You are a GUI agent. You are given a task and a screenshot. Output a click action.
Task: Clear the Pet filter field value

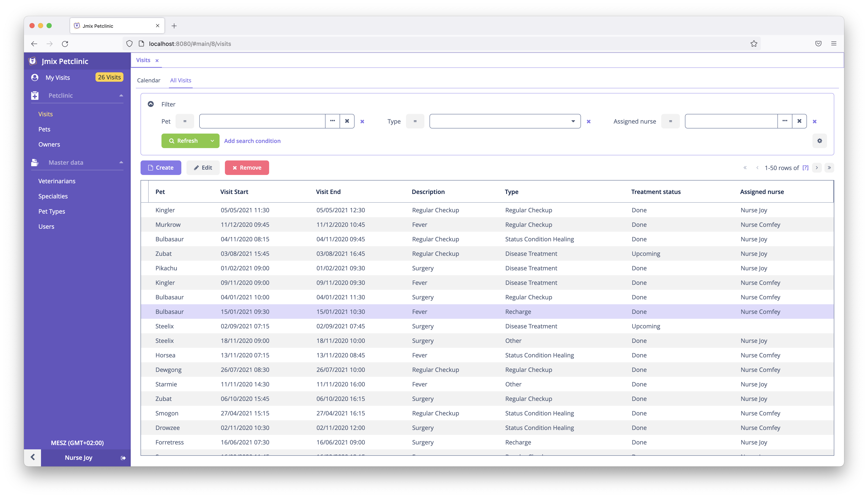pyautogui.click(x=347, y=121)
